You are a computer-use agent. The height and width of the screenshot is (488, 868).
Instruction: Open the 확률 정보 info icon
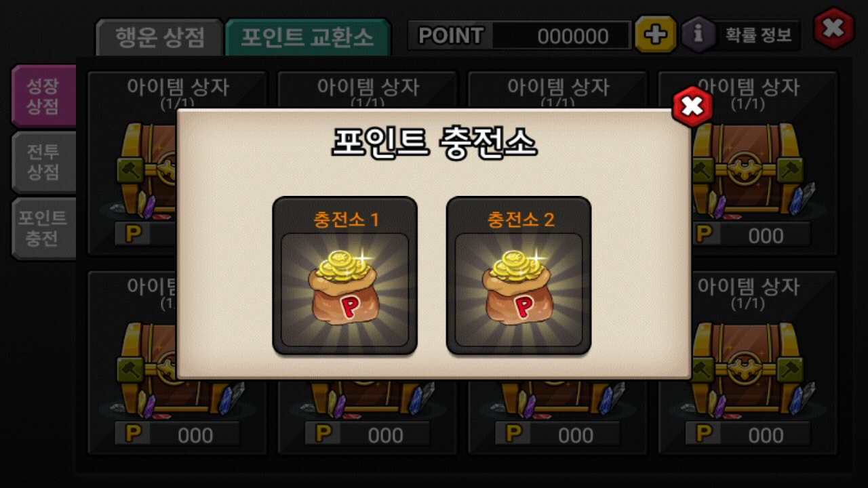tap(698, 35)
